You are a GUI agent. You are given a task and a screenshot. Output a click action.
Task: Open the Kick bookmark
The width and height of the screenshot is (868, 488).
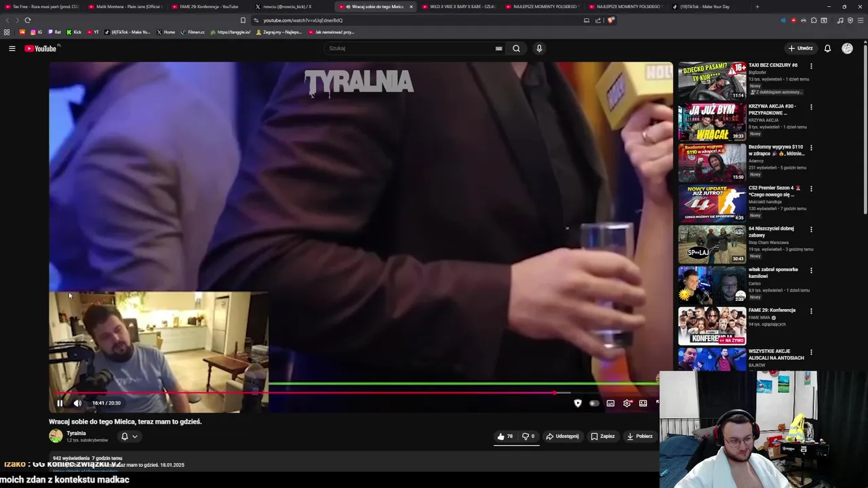pyautogui.click(x=74, y=32)
